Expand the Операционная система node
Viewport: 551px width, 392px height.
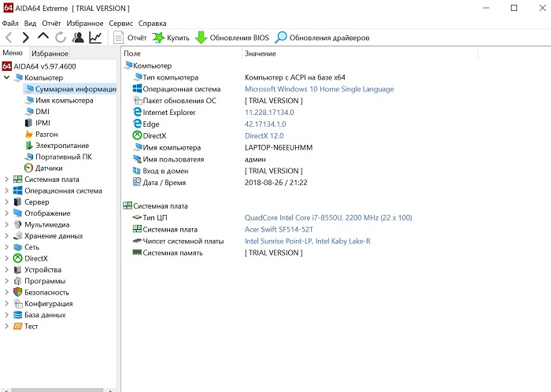coord(6,190)
